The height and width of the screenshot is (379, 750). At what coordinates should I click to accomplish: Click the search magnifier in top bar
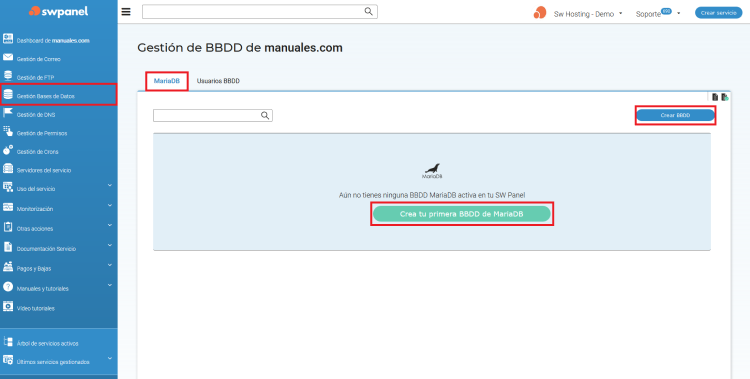pos(368,11)
